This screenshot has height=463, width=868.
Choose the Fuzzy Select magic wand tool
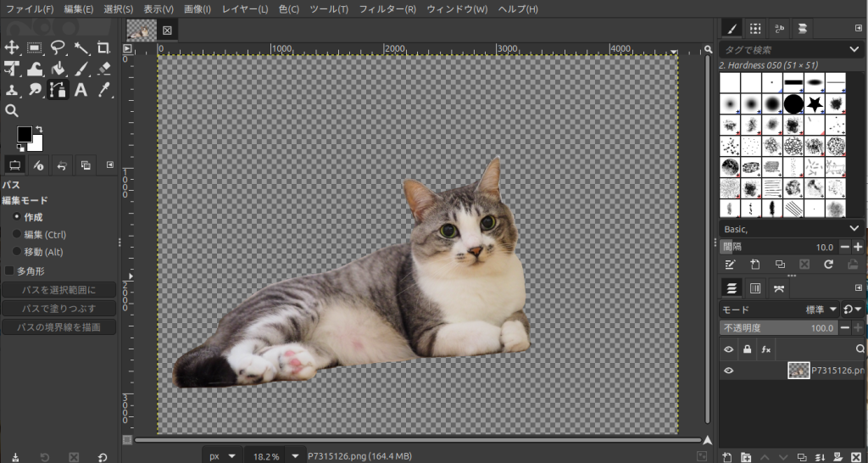(x=81, y=47)
